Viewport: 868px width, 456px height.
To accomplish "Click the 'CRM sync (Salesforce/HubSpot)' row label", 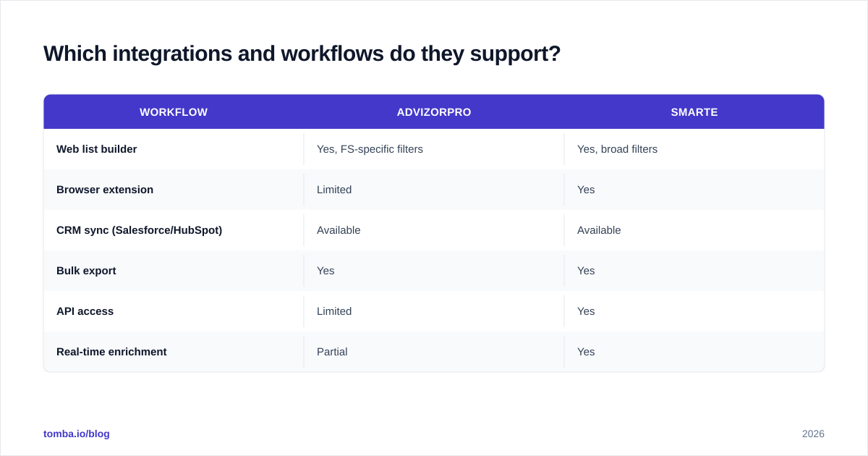I will tap(140, 230).
